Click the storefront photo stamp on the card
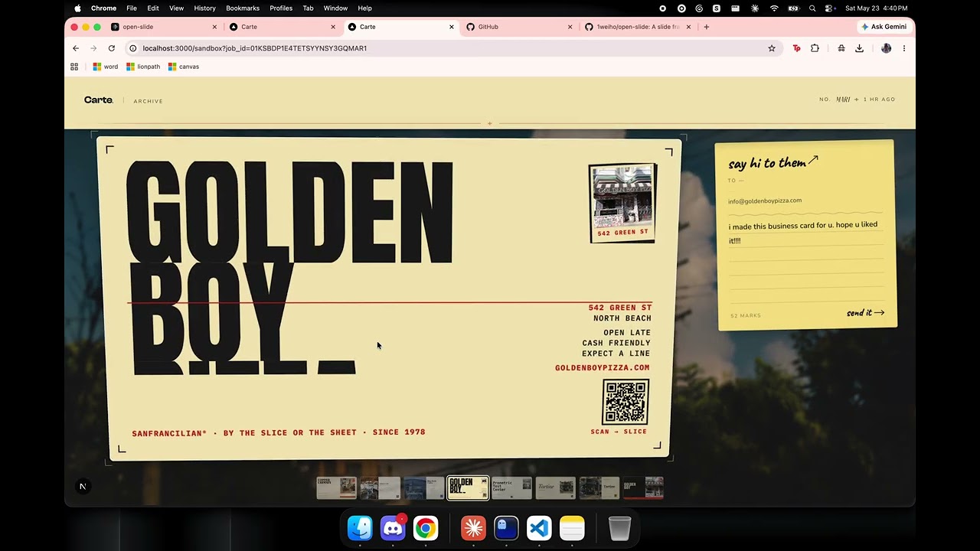This screenshot has height=551, width=980. coord(622,204)
